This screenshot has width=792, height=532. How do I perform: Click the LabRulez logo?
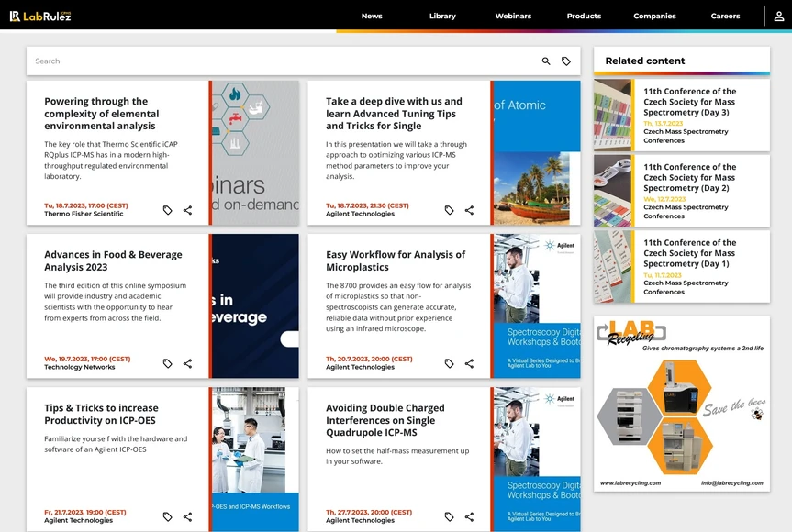tap(40, 17)
